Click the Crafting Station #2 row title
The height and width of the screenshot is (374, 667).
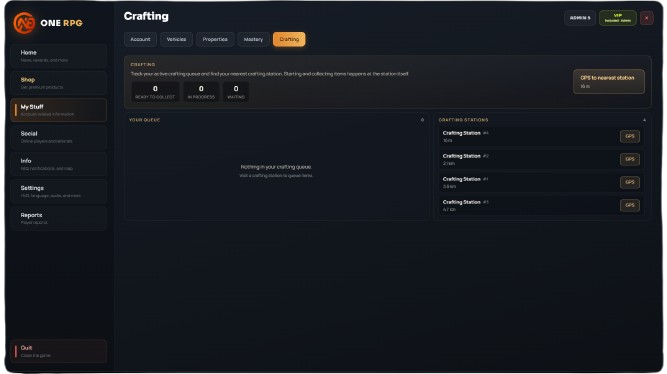pos(465,156)
